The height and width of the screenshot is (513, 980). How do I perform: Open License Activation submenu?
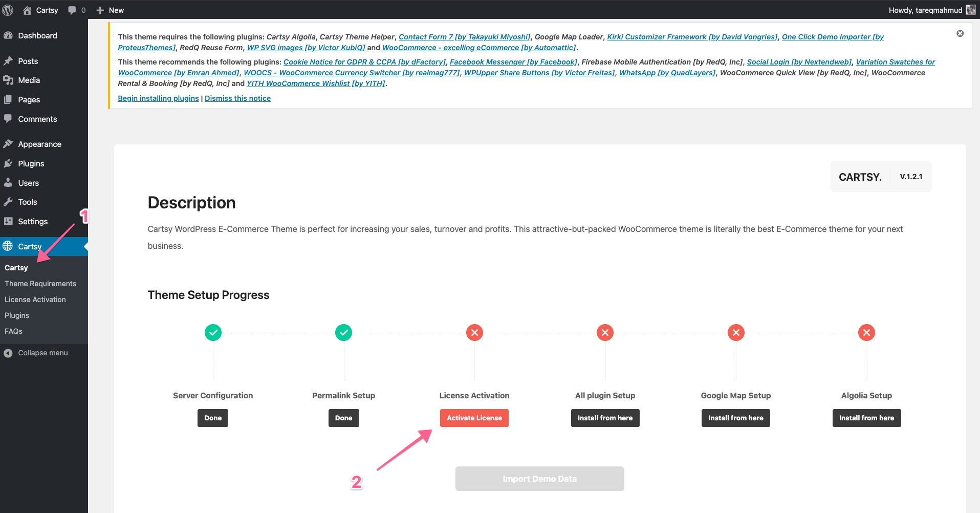(x=35, y=300)
